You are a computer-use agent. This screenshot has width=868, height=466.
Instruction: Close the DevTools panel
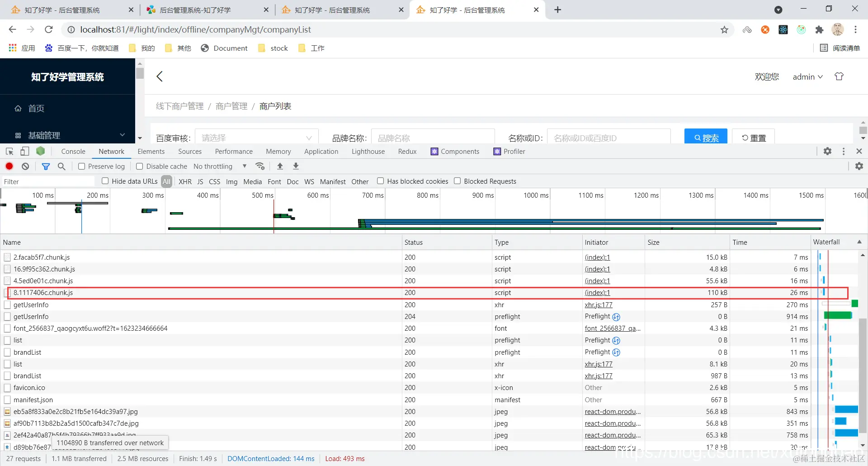(859, 151)
